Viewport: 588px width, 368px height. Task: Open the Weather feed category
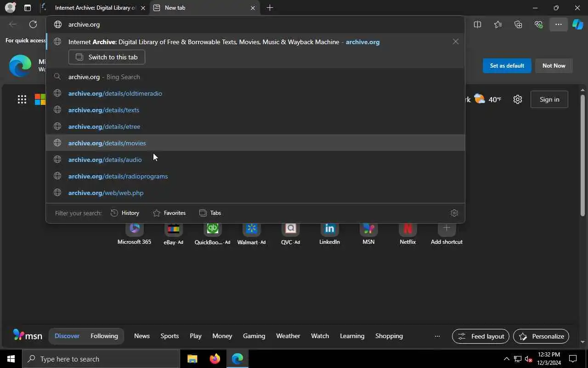click(x=288, y=336)
